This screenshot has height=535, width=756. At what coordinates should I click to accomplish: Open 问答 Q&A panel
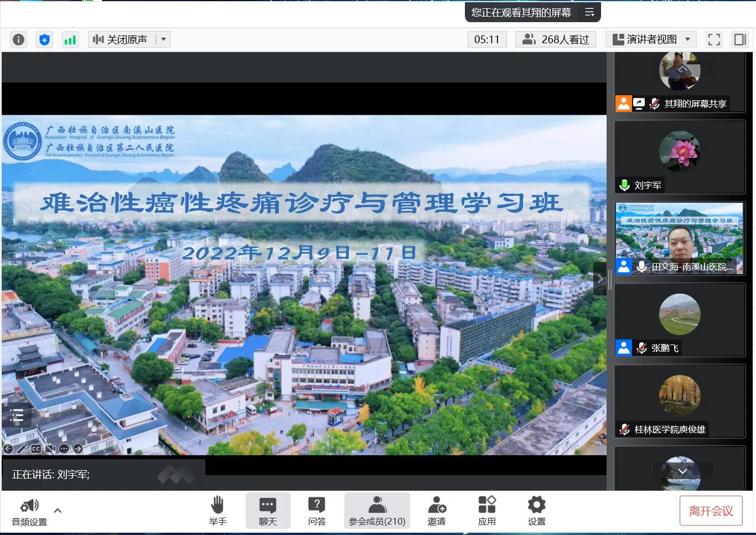317,511
